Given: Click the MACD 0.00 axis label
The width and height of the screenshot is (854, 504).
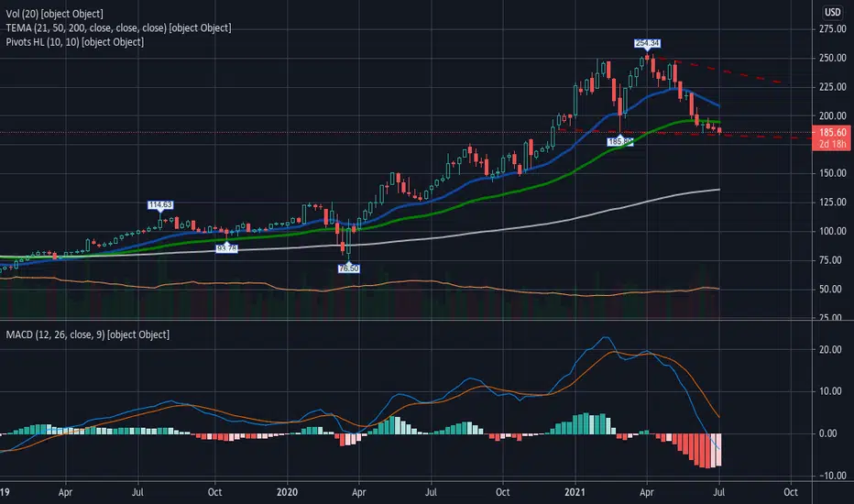Looking at the screenshot, I should (827, 433).
